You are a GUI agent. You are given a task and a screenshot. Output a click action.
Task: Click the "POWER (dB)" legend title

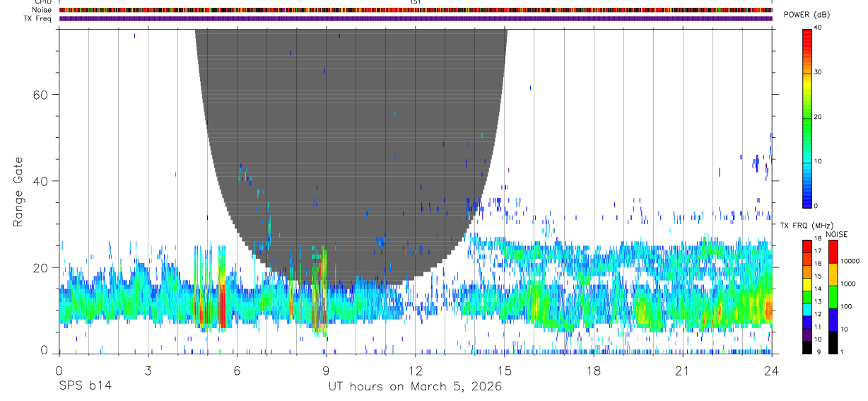(807, 15)
